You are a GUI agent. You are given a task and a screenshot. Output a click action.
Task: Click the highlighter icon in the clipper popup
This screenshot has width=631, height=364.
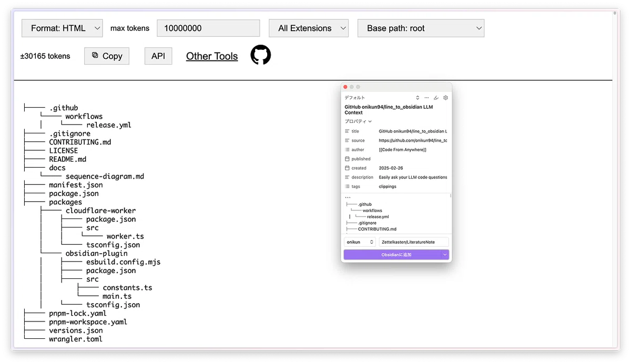pyautogui.click(x=436, y=98)
